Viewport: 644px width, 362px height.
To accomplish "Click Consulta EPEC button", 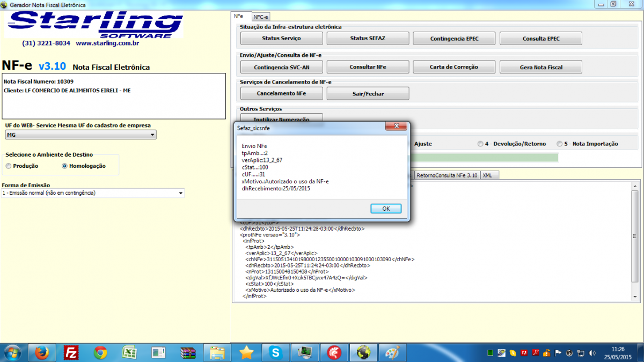I will [540, 39].
